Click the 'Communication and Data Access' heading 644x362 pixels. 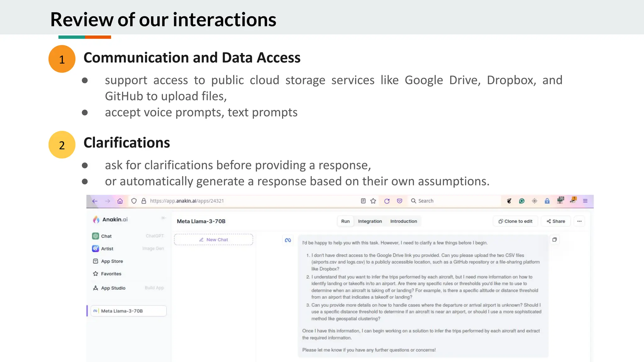click(x=192, y=58)
